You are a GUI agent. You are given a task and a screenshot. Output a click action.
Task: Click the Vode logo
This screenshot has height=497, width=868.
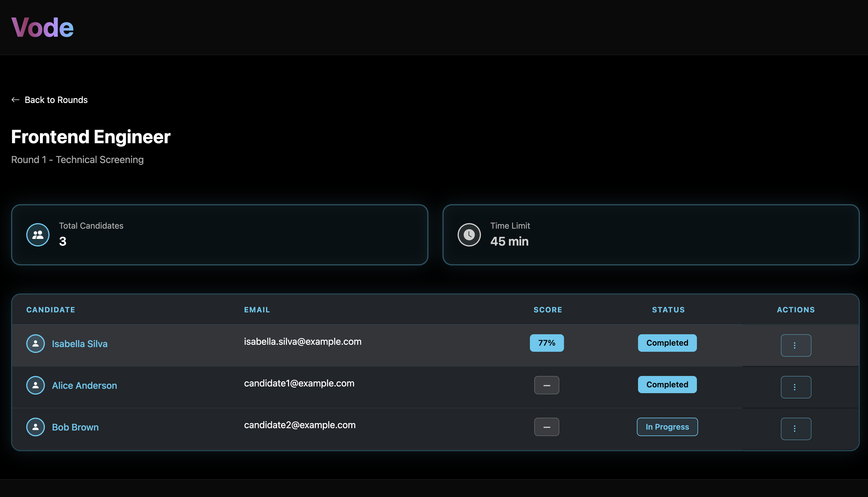pos(42,27)
